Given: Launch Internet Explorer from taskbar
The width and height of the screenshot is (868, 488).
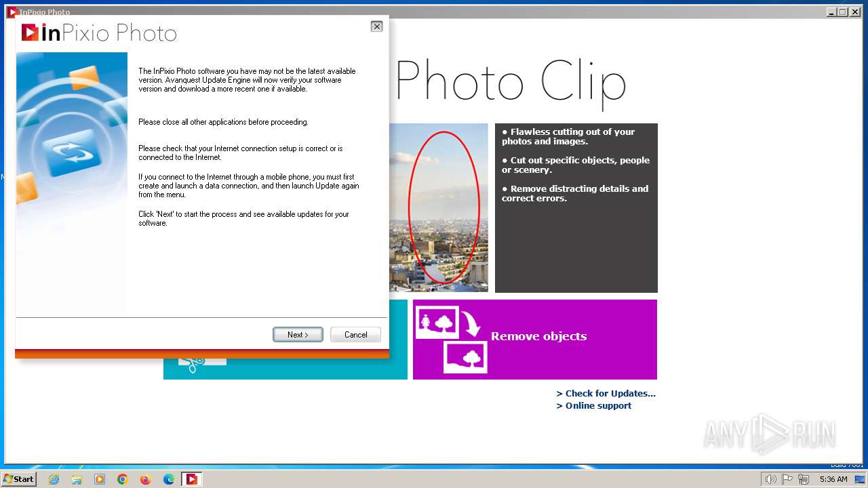Looking at the screenshot, I should (54, 479).
